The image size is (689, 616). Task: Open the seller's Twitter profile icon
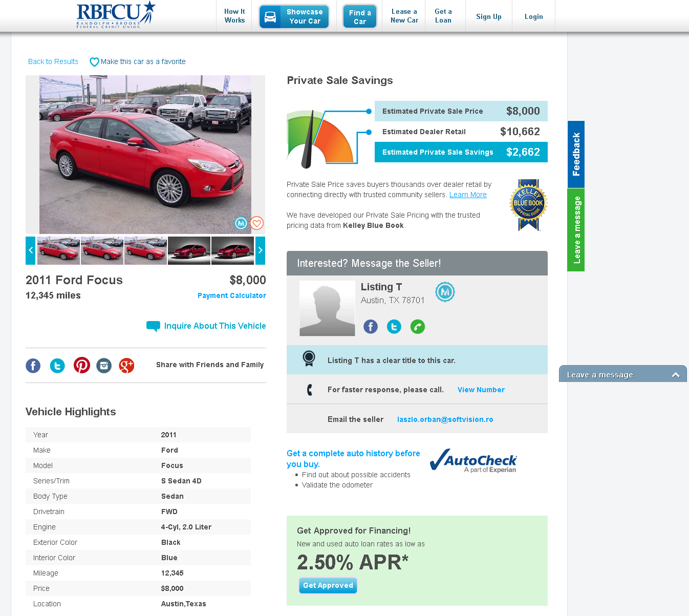click(x=394, y=326)
